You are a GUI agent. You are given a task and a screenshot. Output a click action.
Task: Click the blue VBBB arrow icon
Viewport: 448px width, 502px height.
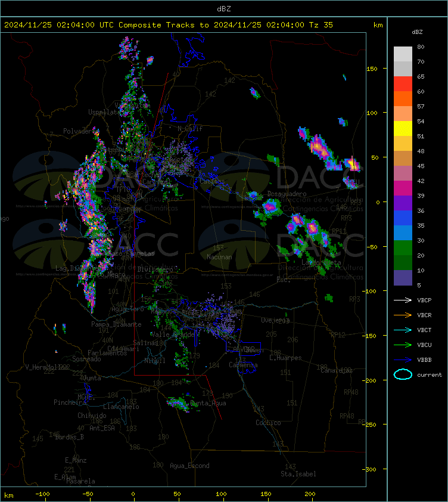[x=403, y=360]
